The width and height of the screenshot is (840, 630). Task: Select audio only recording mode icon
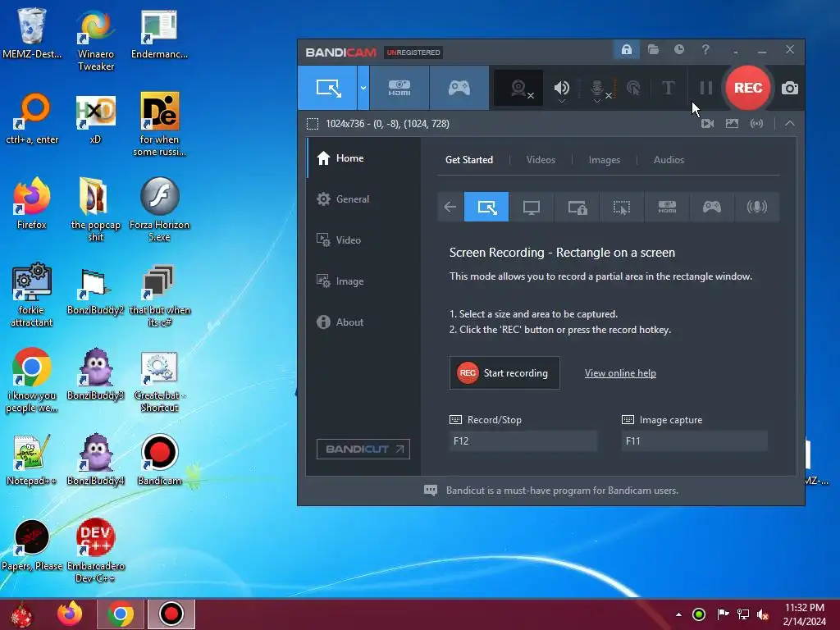pos(756,207)
